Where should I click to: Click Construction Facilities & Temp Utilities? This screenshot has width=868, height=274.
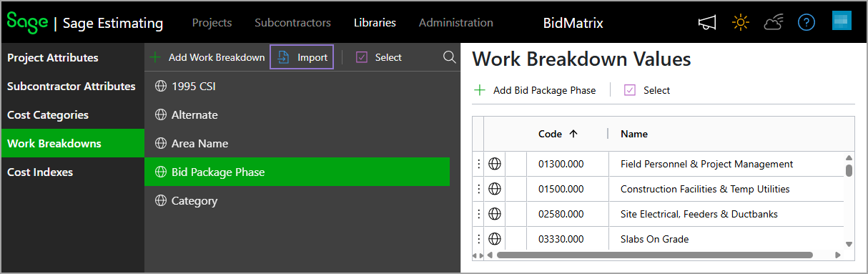(x=705, y=189)
